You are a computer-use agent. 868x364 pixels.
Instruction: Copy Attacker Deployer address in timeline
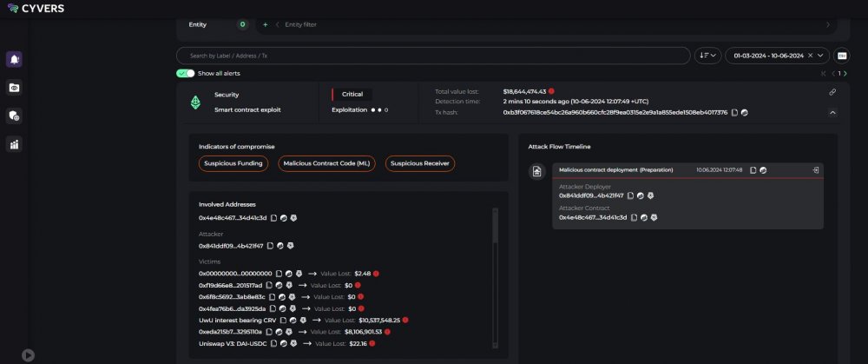tap(630, 195)
